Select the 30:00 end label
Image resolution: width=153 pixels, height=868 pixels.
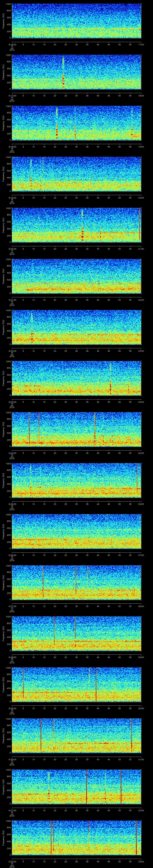pos(141,708)
